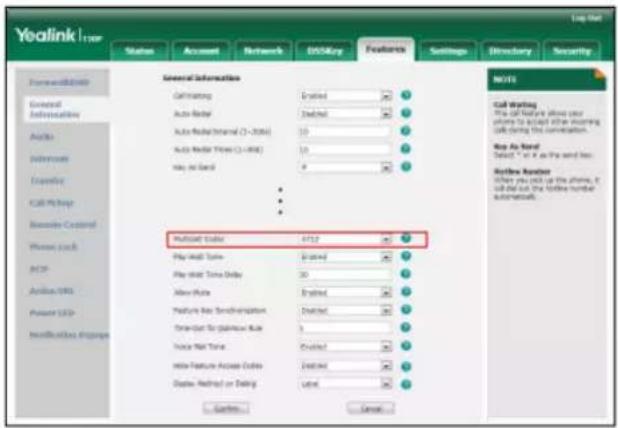
Task: Click the Yealink logo
Action: 58,35
